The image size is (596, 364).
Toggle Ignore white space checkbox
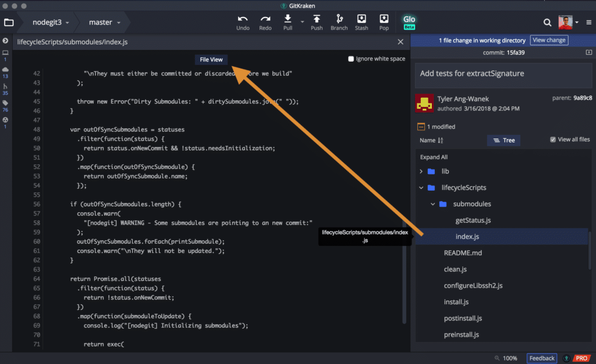pyautogui.click(x=351, y=59)
